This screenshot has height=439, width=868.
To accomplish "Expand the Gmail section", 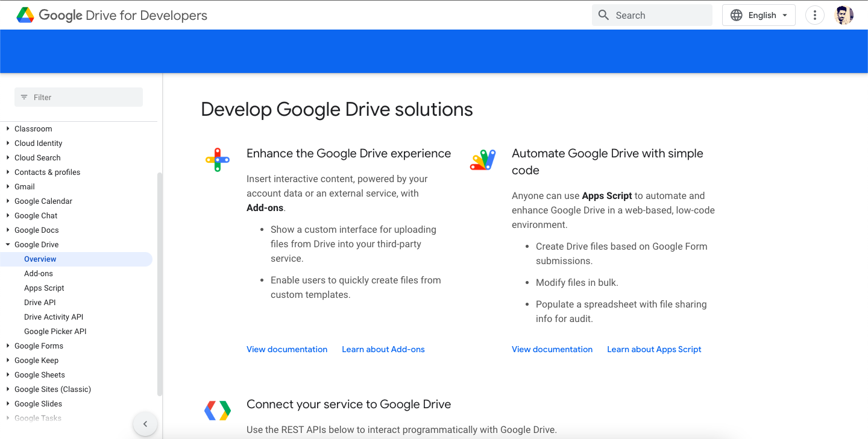I will tap(8, 186).
